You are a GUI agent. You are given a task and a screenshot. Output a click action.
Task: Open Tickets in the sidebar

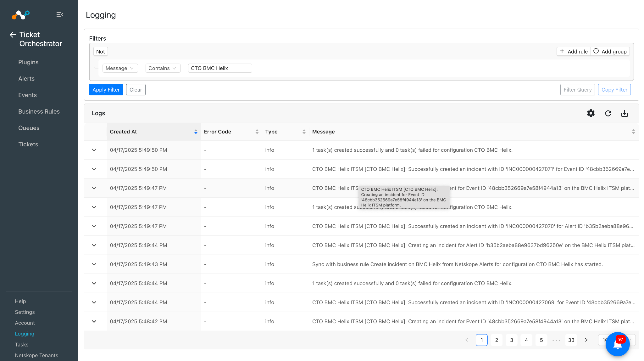click(28, 144)
